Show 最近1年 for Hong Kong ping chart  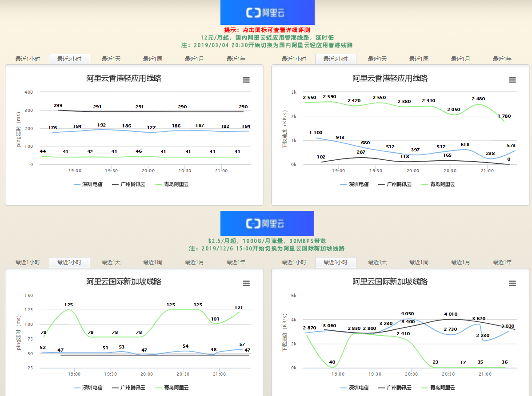236,59
